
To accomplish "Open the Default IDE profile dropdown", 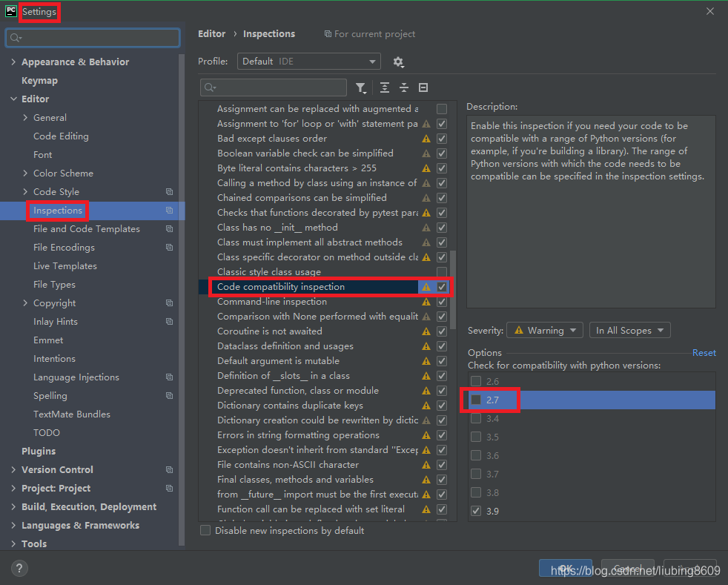I will click(308, 62).
